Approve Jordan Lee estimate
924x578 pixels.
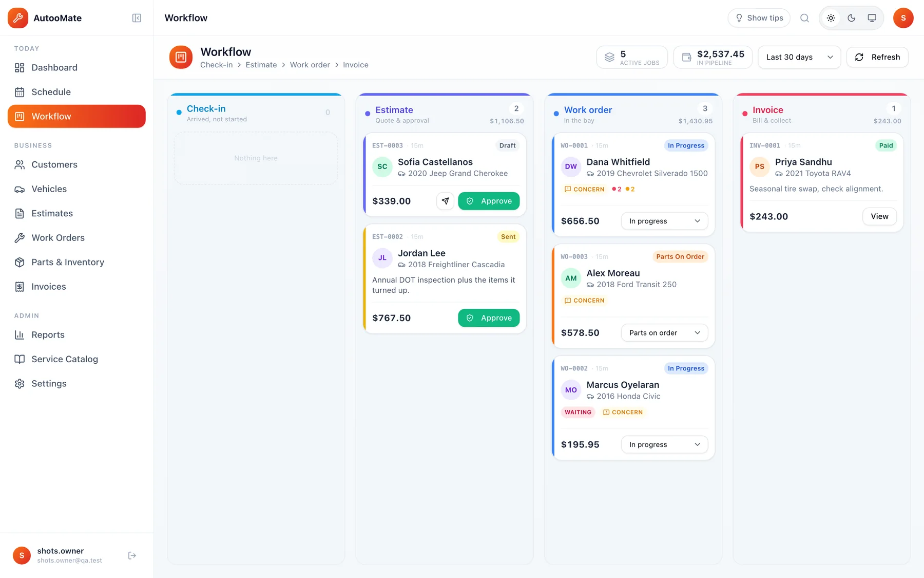pyautogui.click(x=489, y=318)
